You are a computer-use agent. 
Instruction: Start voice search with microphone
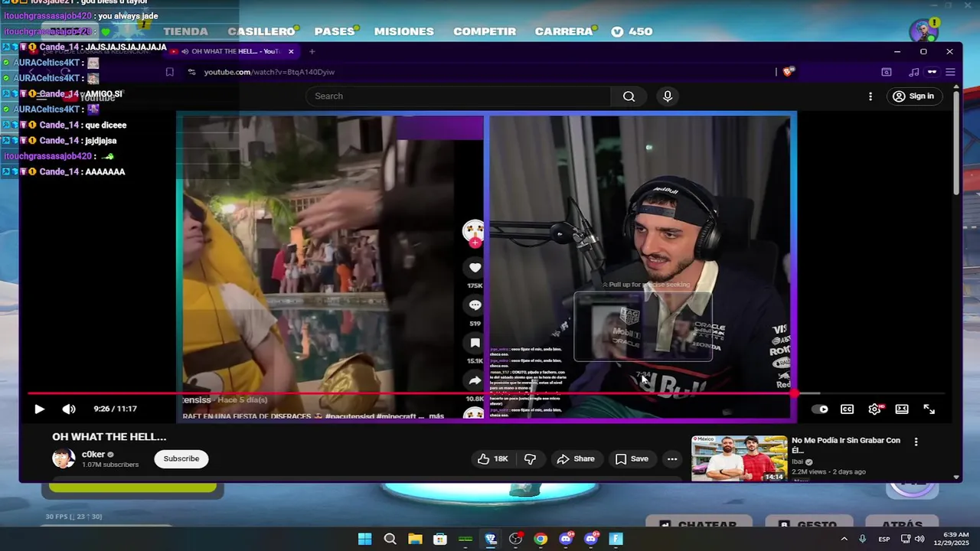[668, 96]
